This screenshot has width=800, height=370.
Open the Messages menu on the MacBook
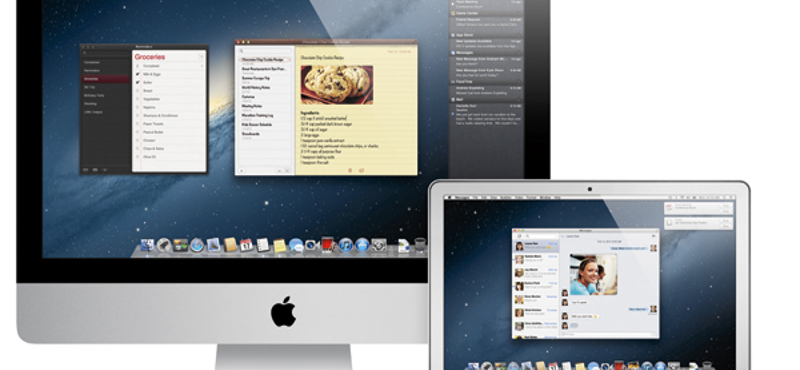click(463, 197)
